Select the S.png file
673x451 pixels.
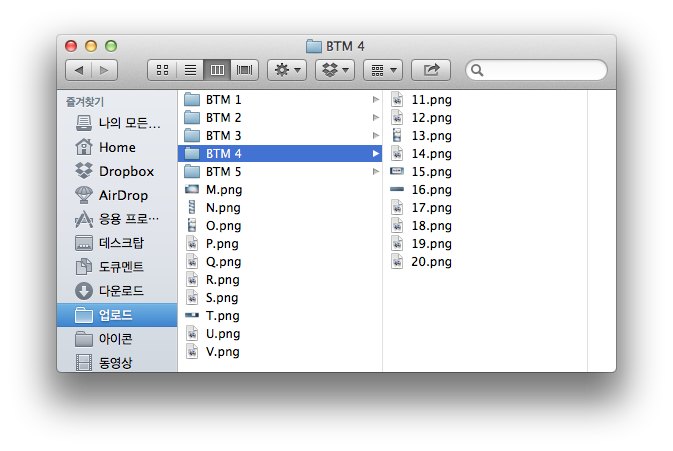280,298
